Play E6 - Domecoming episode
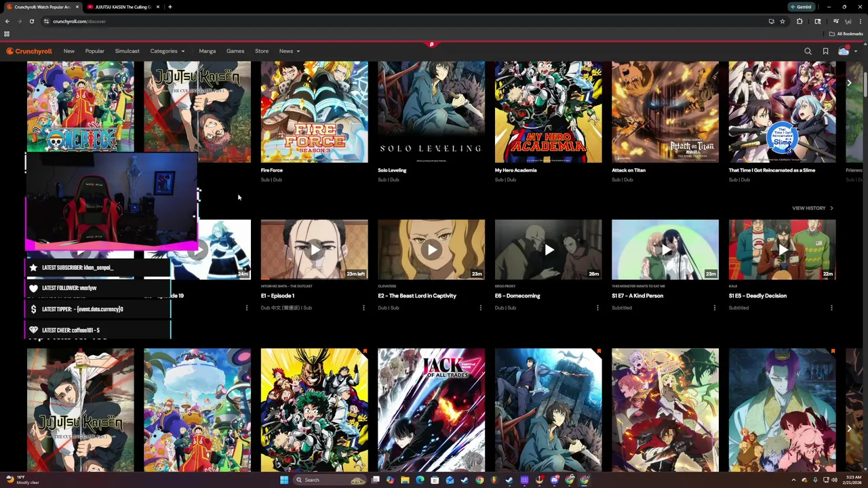 click(x=549, y=249)
